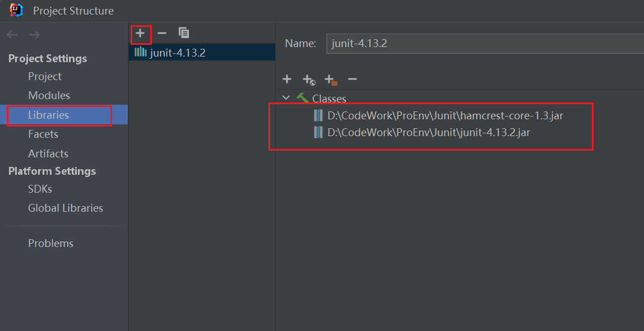Screen dimensions: 644x331
Task: Click library bars icon beside junit-4.13.2
Action: point(141,52)
